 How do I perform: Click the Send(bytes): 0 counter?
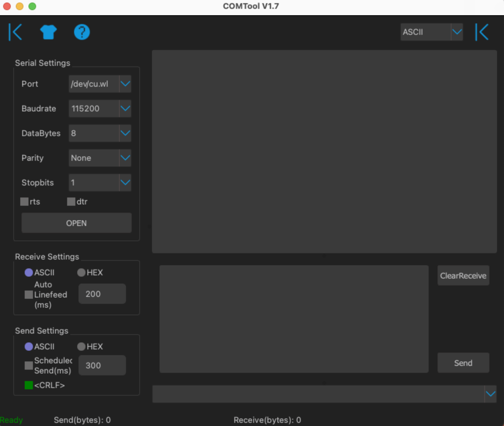[x=82, y=420]
